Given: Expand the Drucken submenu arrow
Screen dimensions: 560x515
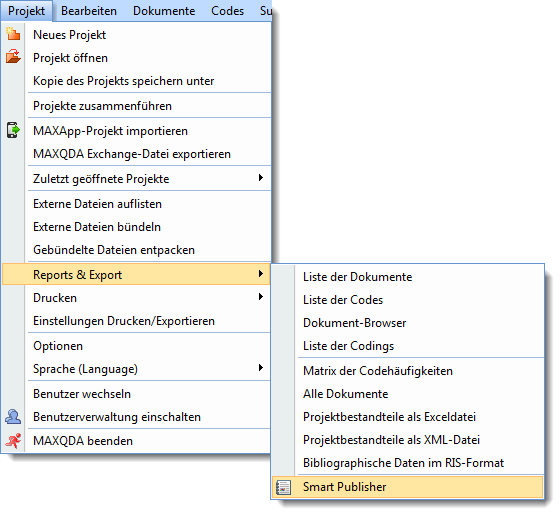Looking at the screenshot, I should pos(261,297).
